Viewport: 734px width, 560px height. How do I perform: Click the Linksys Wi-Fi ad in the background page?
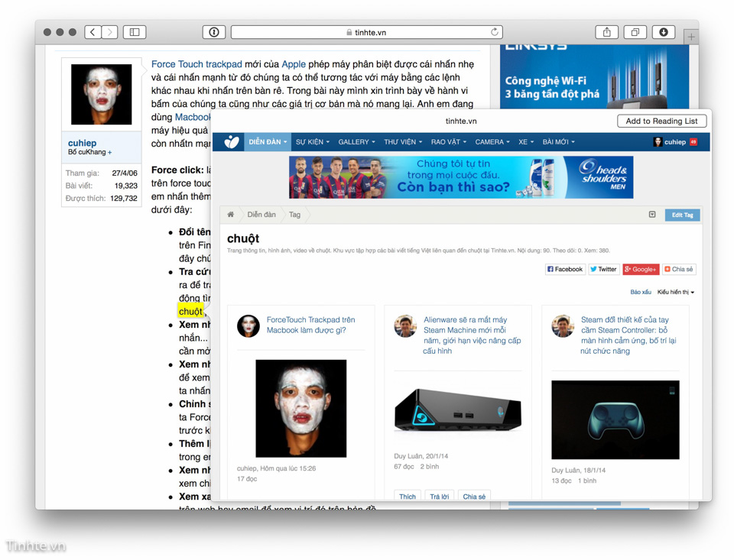(x=594, y=77)
